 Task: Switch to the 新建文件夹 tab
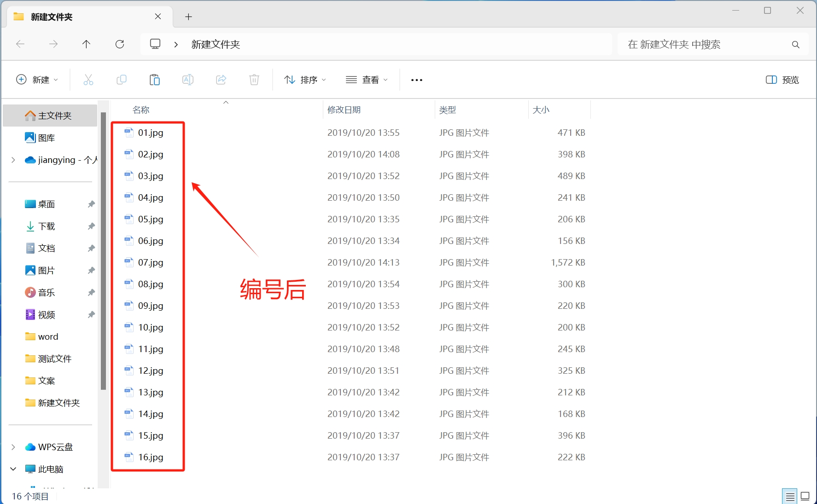pos(51,17)
